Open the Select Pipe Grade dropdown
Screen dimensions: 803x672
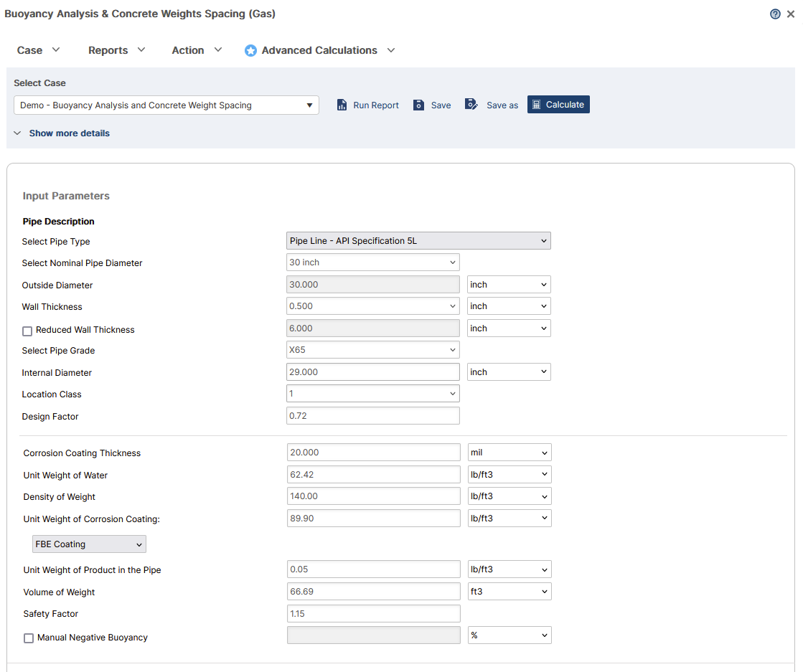372,350
